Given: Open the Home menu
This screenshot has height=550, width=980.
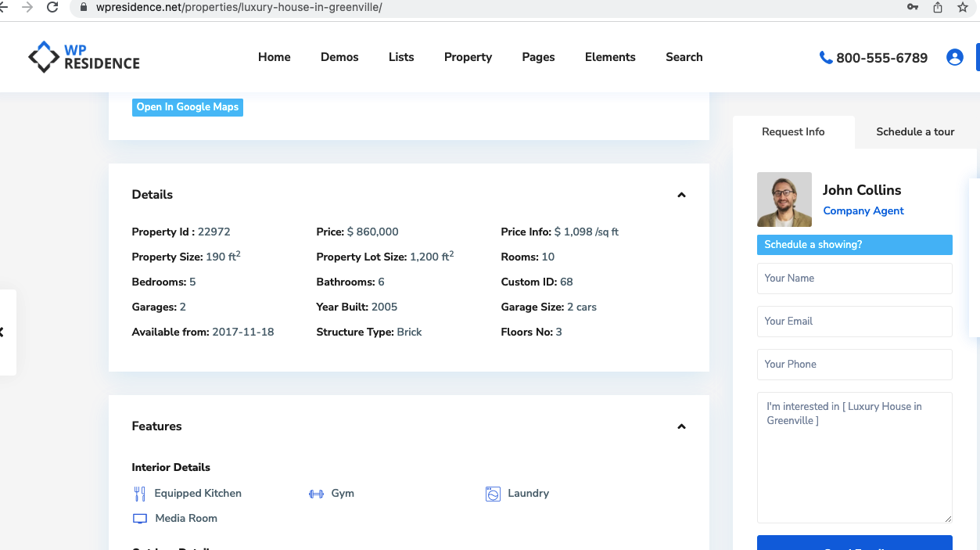Looking at the screenshot, I should tap(275, 57).
